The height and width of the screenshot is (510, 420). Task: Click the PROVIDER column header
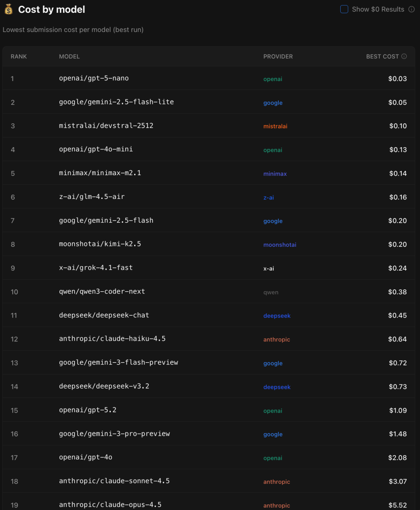[278, 56]
